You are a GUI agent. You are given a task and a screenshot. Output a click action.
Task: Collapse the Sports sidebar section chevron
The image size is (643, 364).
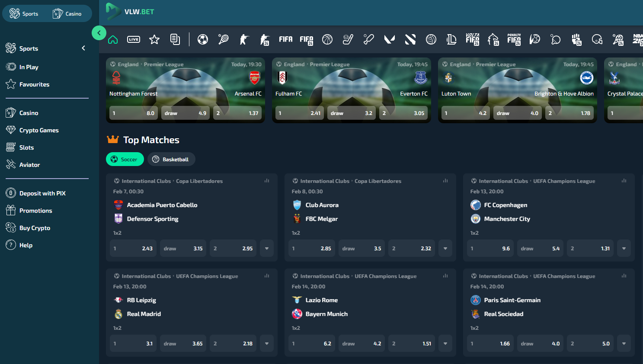(x=83, y=48)
